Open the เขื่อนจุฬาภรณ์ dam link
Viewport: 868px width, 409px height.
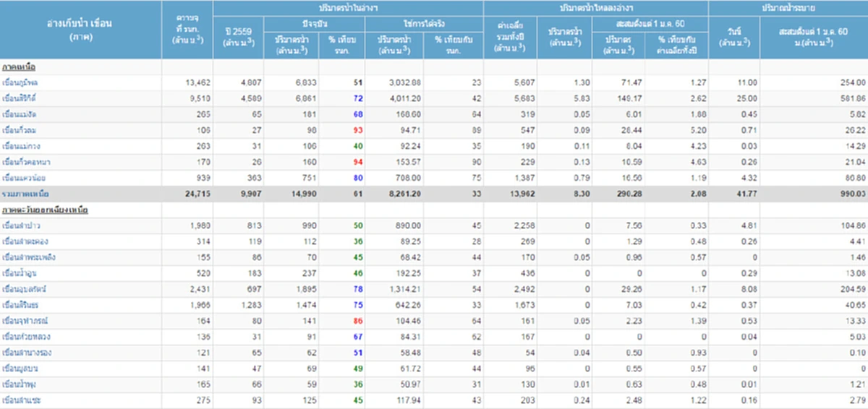[x=25, y=321]
